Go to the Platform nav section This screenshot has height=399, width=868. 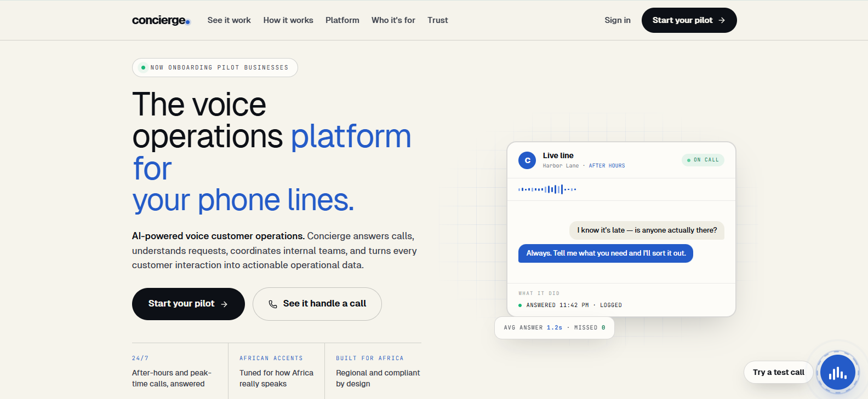coord(342,20)
